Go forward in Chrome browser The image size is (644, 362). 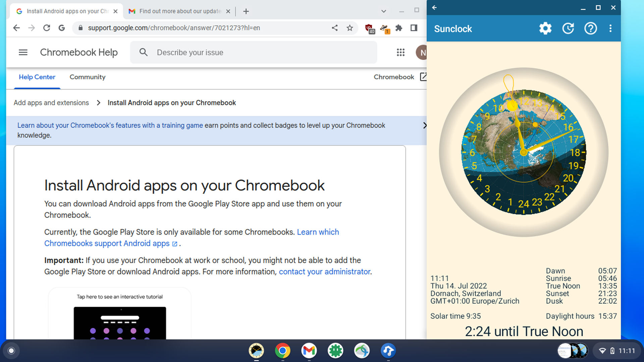32,28
